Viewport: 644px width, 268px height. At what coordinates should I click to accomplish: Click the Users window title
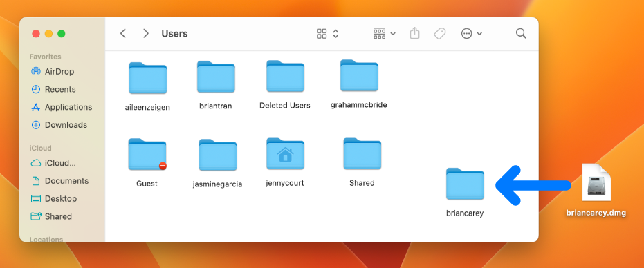click(174, 34)
